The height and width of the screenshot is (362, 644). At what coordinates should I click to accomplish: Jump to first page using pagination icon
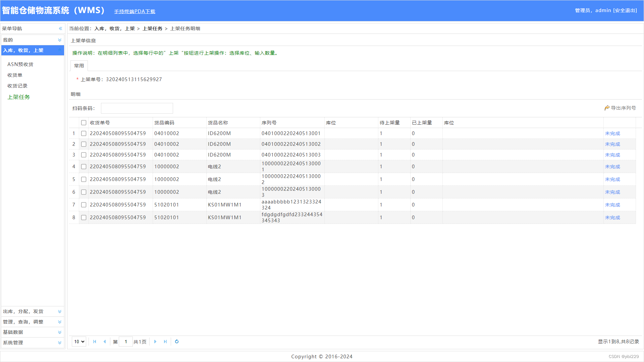[x=95, y=342]
